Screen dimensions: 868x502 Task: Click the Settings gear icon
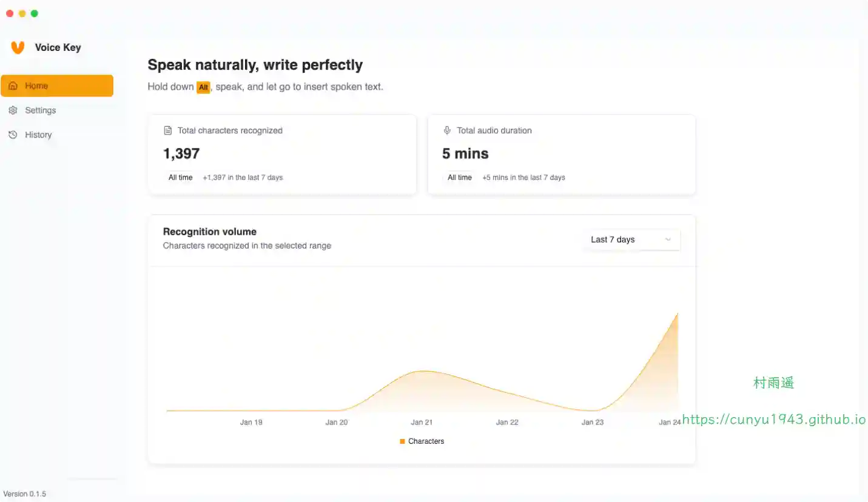point(13,110)
